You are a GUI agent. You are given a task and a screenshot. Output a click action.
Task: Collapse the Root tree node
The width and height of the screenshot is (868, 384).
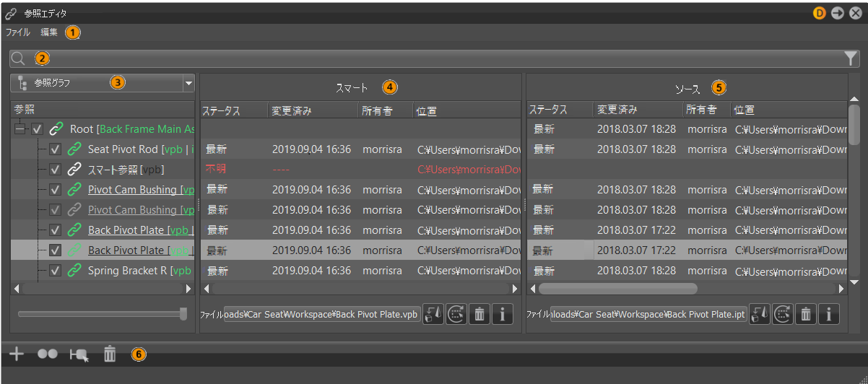pos(19,129)
